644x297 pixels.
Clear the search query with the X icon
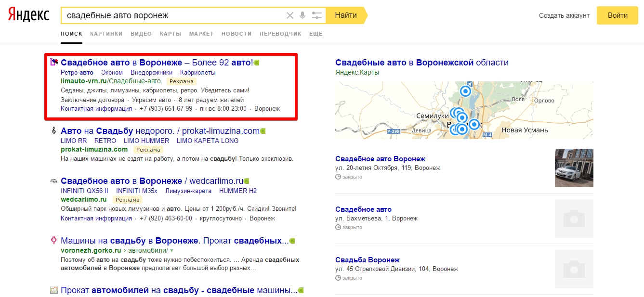[x=290, y=15]
